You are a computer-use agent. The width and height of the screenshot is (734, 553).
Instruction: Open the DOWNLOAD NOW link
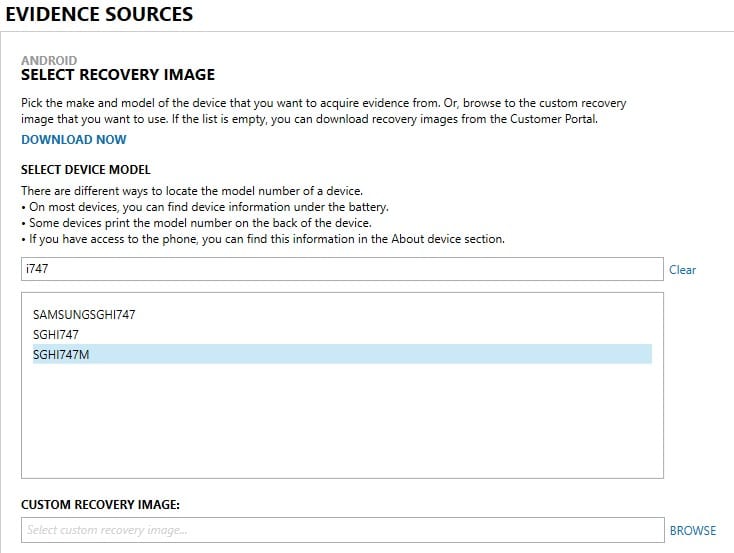coord(74,140)
